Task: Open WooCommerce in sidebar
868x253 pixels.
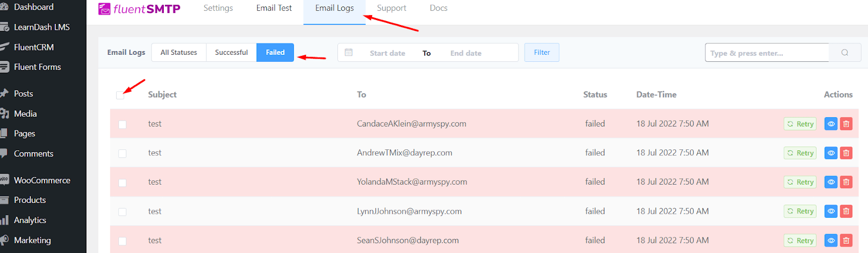Action: tap(43, 180)
